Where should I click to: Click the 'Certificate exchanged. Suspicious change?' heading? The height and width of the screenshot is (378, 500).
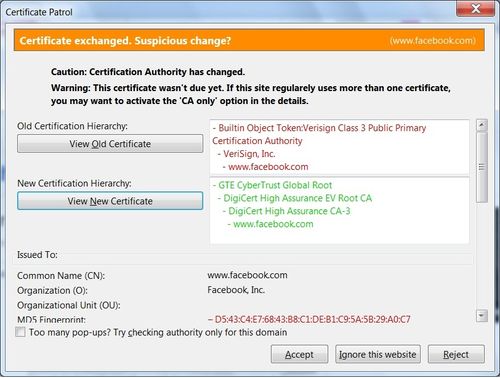click(125, 41)
